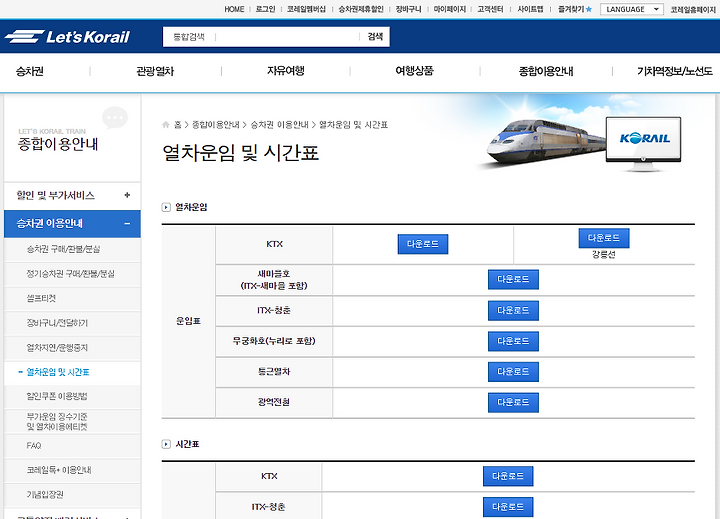Viewport: 720px width, 519px height.
Task: Download the 무궁화호 fare table
Action: tap(513, 341)
